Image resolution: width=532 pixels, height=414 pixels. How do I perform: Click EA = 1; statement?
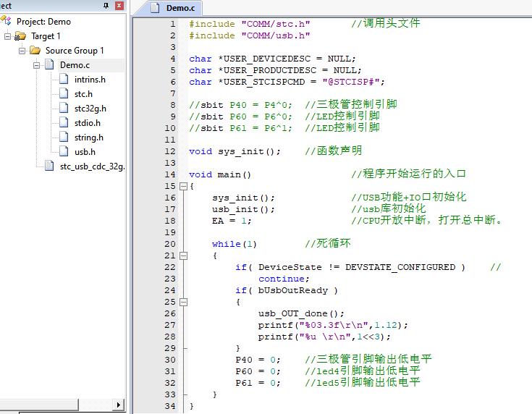click(232, 221)
